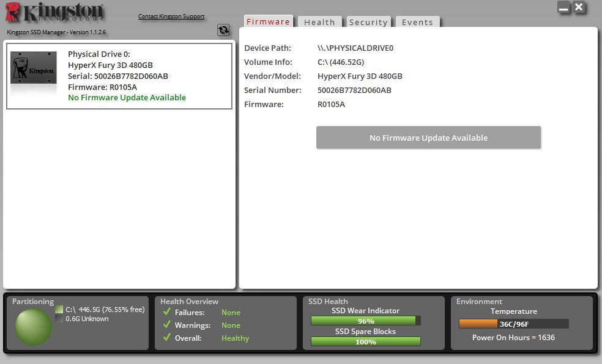Click Failures: None status value
The width and height of the screenshot is (602, 364).
click(231, 313)
